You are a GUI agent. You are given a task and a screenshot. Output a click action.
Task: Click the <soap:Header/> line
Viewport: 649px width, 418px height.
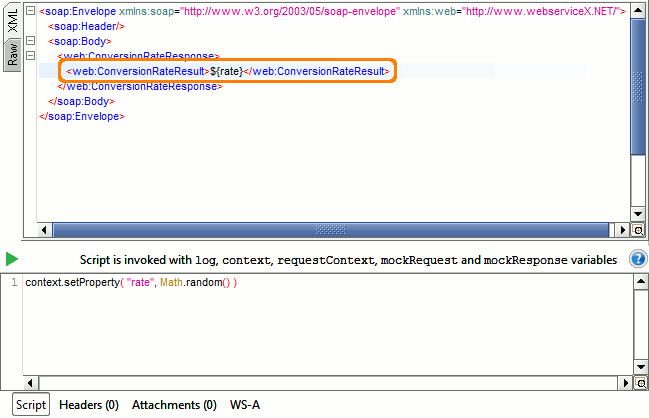coord(86,26)
